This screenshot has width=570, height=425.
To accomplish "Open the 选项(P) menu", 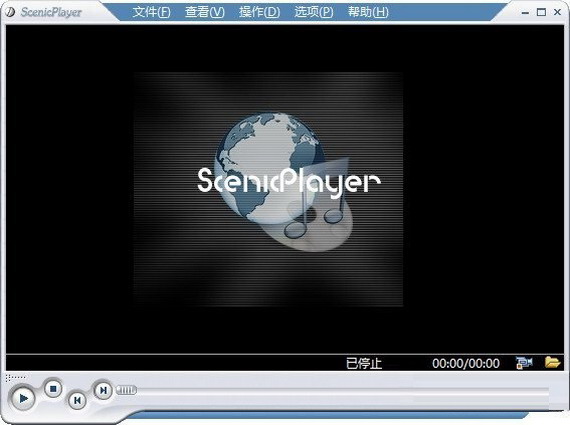I will pos(314,12).
